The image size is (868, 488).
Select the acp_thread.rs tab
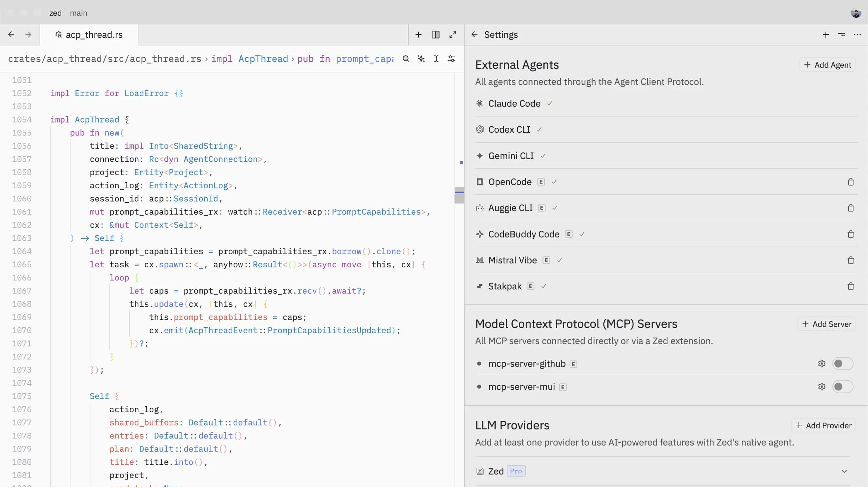coord(89,35)
